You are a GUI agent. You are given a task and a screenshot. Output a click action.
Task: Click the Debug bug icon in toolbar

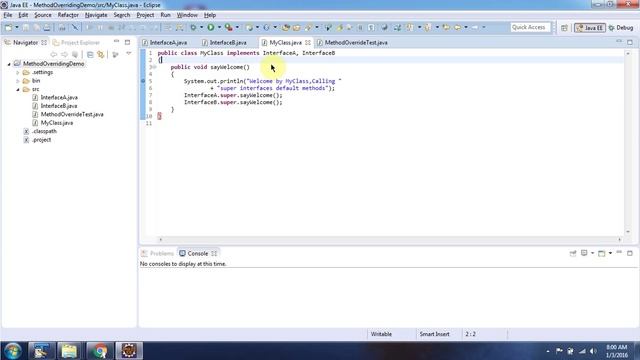tap(193, 27)
